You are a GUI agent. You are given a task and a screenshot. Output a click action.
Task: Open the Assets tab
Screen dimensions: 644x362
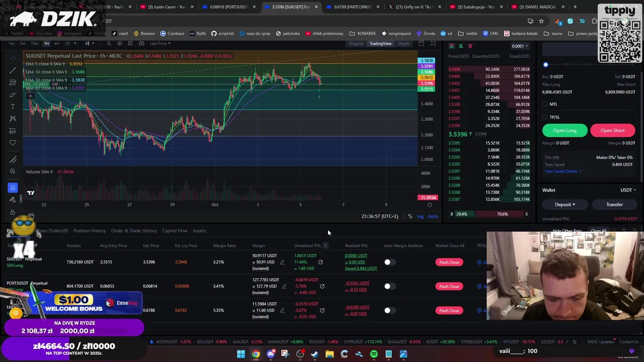199,231
